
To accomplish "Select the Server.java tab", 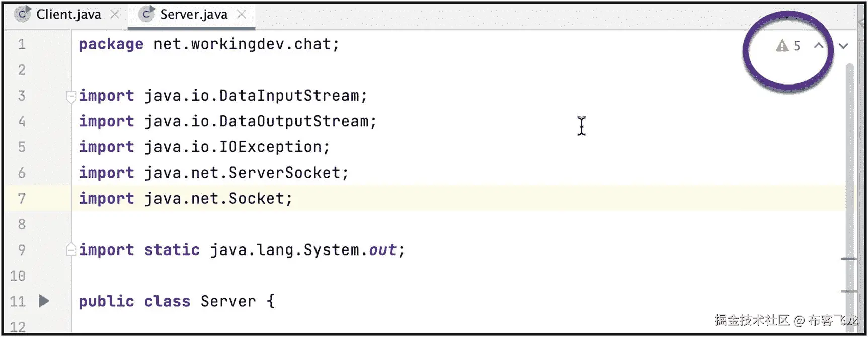I will (194, 15).
